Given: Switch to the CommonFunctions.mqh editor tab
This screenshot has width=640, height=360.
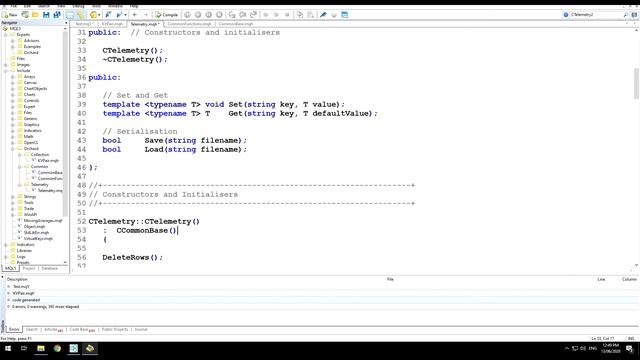Looking at the screenshot, I should (x=189, y=24).
